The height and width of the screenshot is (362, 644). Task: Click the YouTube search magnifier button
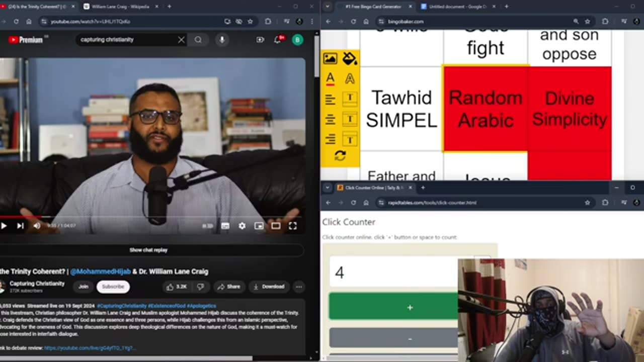198,40
